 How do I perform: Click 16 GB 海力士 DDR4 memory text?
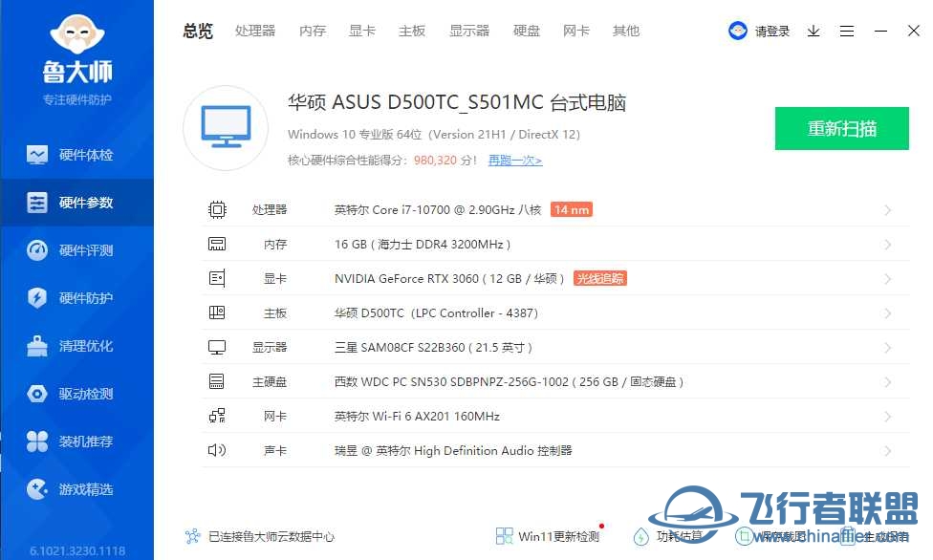click(423, 245)
